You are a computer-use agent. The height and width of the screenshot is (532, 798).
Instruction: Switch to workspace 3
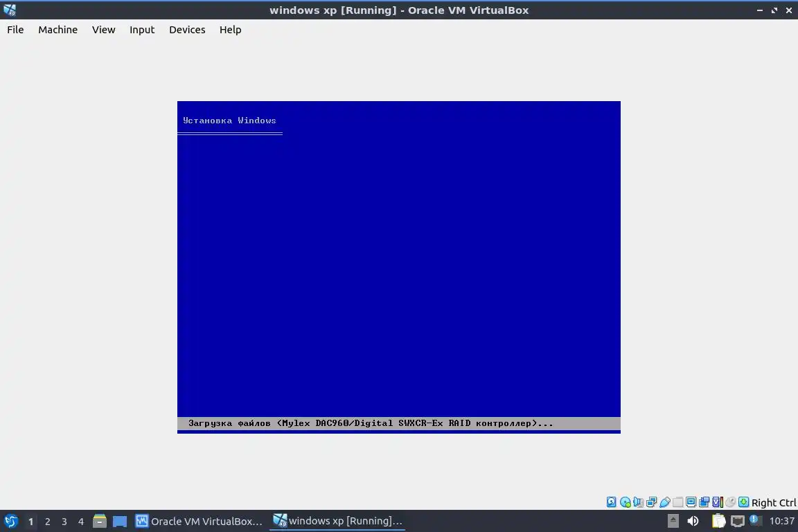pyautogui.click(x=64, y=522)
